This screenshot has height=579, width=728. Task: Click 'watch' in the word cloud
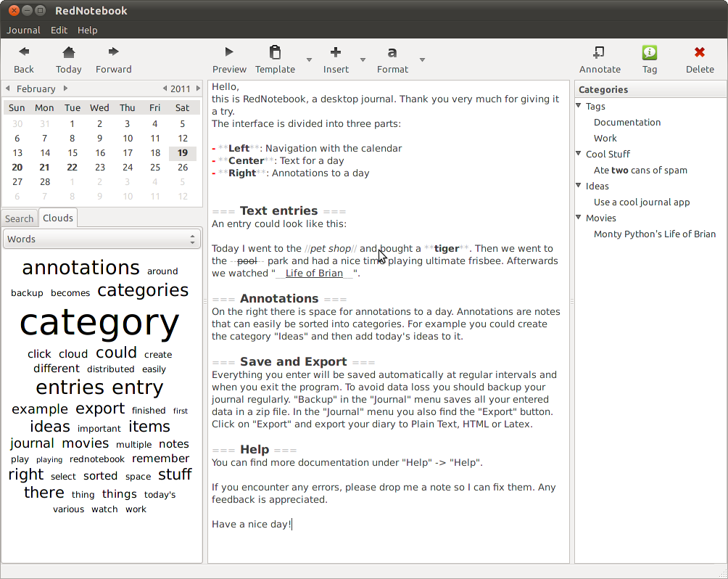pos(104,509)
